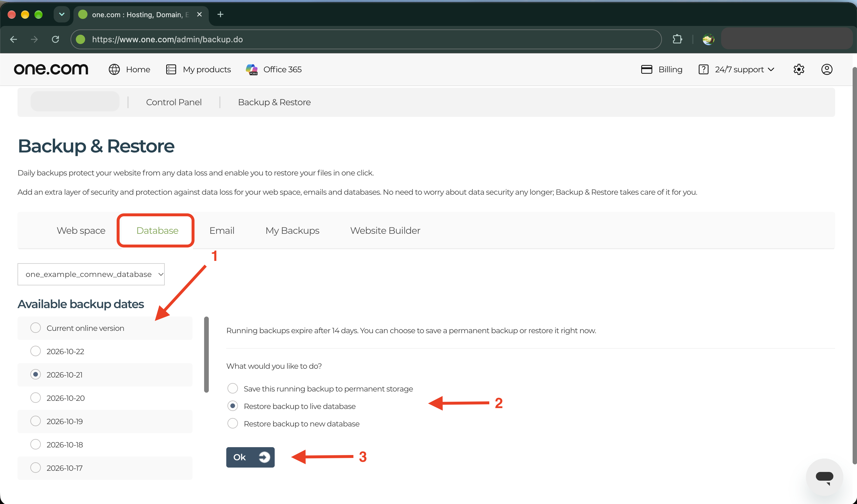The height and width of the screenshot is (504, 857).
Task: Go forward in browser history
Action: coord(34,39)
